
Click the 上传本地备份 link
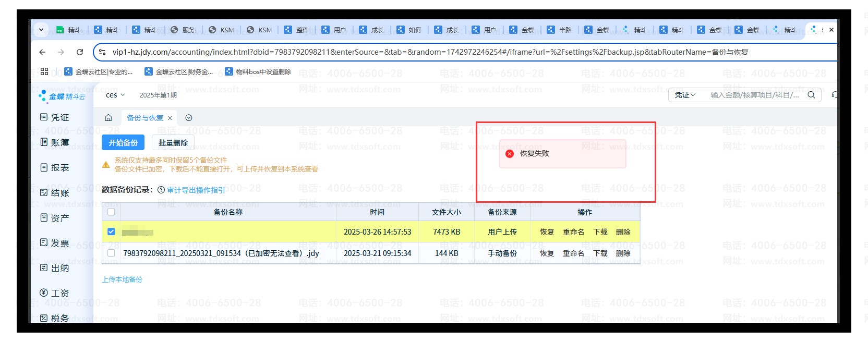[x=122, y=280]
